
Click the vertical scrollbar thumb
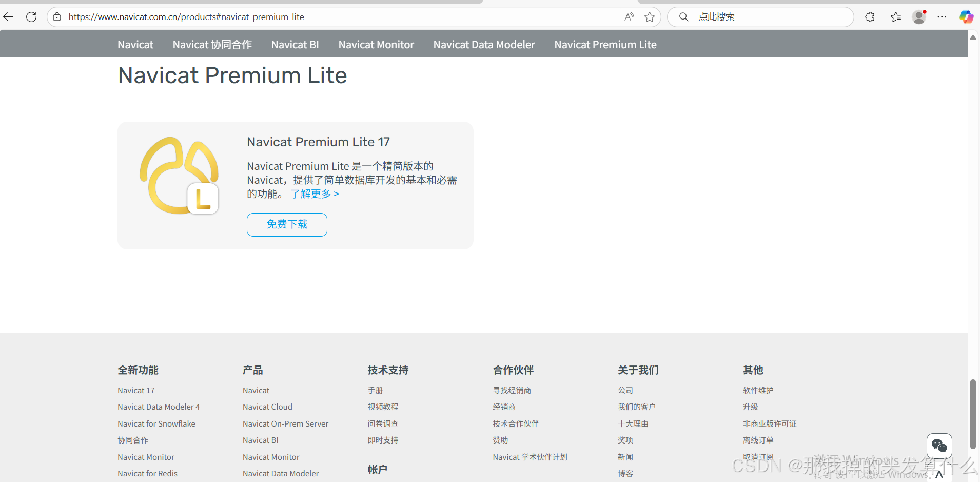973,414
